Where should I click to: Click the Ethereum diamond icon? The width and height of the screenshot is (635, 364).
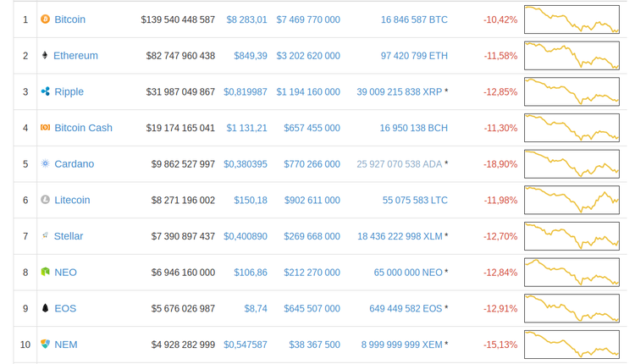(46, 56)
